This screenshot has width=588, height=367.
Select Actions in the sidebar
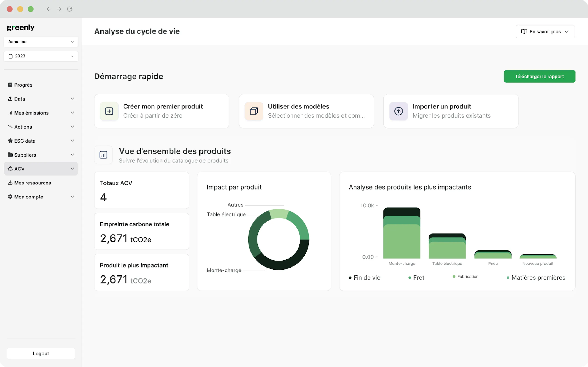click(x=41, y=127)
